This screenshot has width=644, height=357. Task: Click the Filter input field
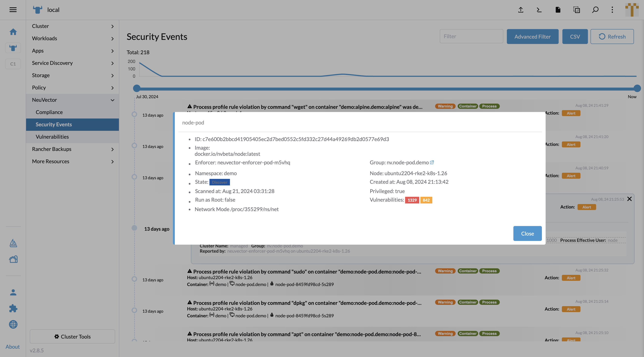(471, 36)
